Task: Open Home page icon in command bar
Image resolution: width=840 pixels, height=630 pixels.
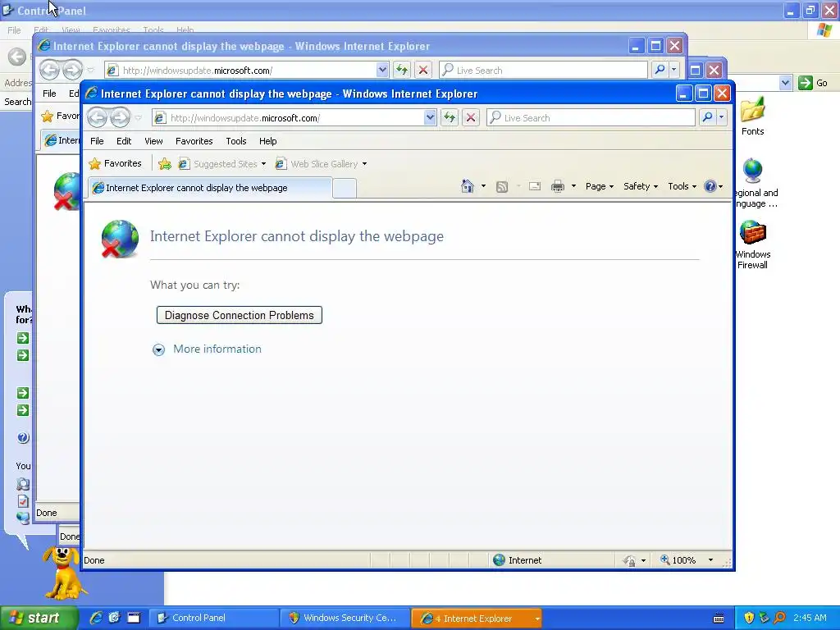Action: tap(467, 186)
